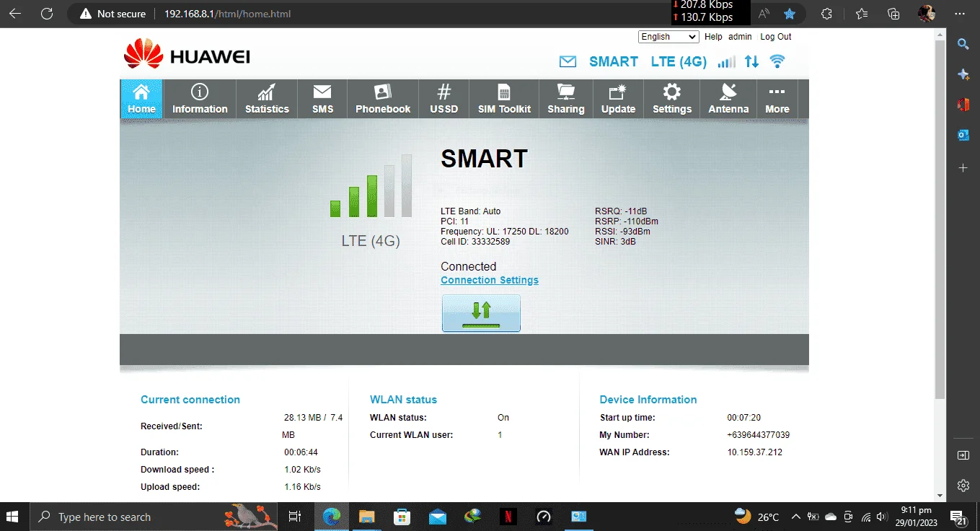
Task: Open the sidebar Discover sparkle icon
Action: 963,74
